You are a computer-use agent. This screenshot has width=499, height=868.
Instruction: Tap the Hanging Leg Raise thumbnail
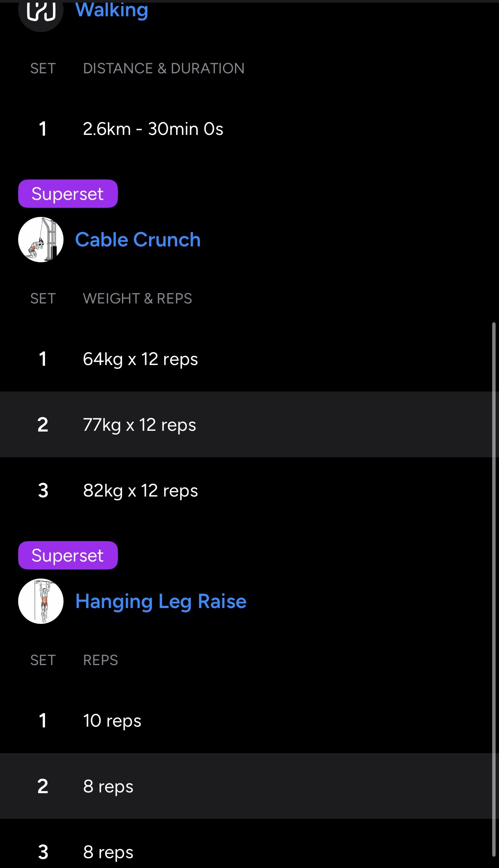41,601
